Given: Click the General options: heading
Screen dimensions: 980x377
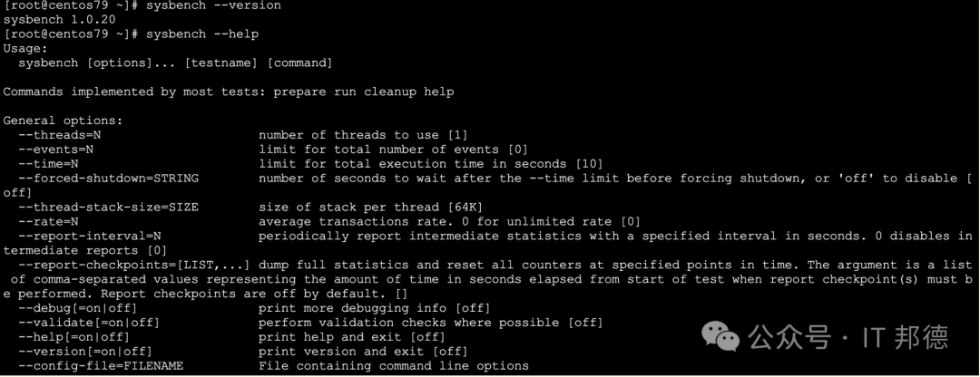Looking at the screenshot, I should 64,121.
